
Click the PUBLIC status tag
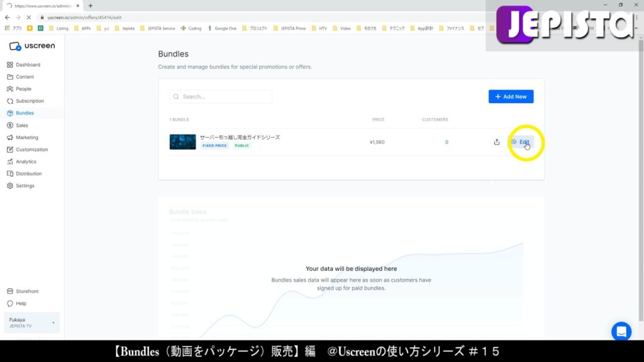coord(242,146)
